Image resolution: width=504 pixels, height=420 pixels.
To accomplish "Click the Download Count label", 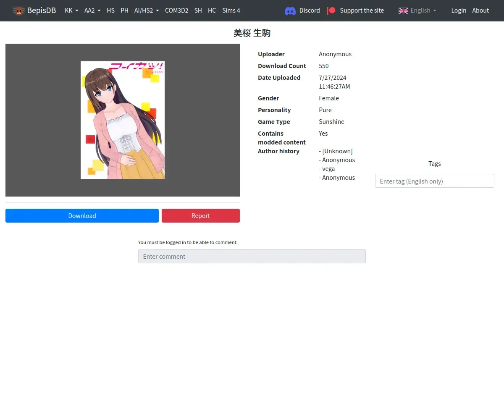I will 282,66.
